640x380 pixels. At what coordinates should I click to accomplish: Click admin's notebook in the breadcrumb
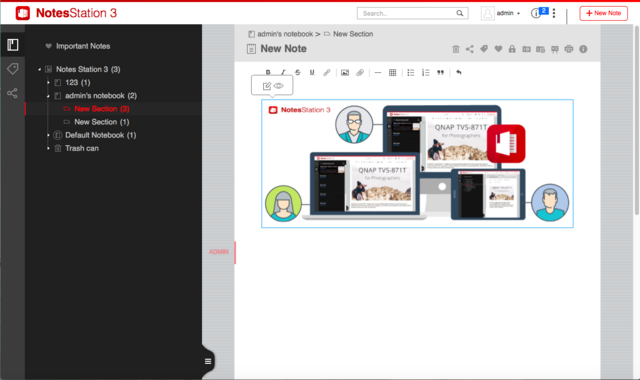coord(285,34)
